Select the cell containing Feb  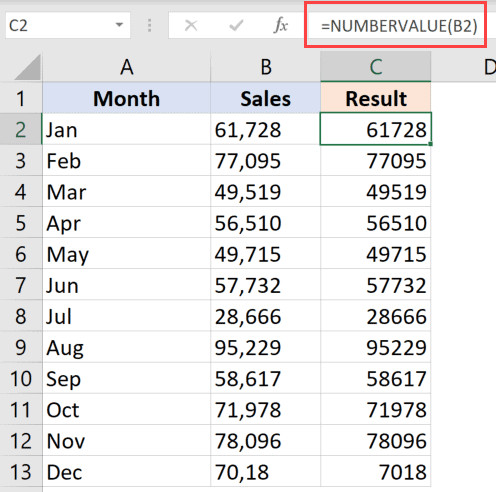coord(127,161)
